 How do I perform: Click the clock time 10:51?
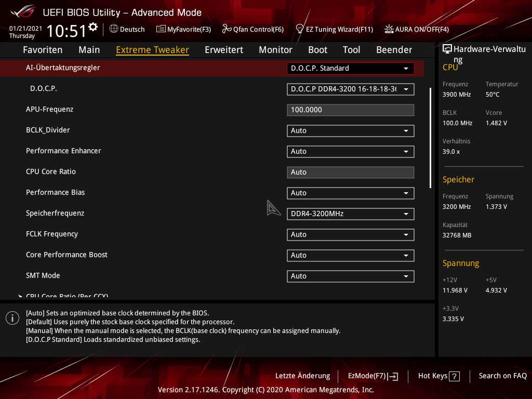pyautogui.click(x=66, y=31)
